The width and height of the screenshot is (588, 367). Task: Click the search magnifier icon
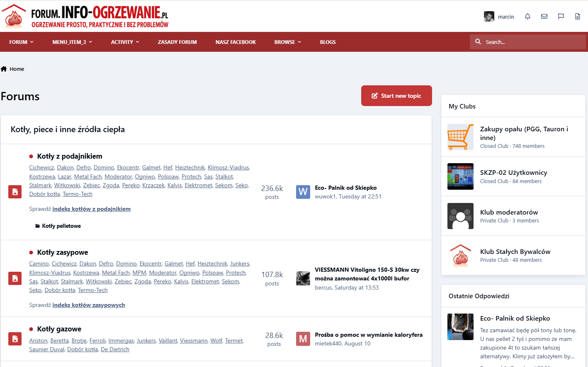(x=478, y=42)
